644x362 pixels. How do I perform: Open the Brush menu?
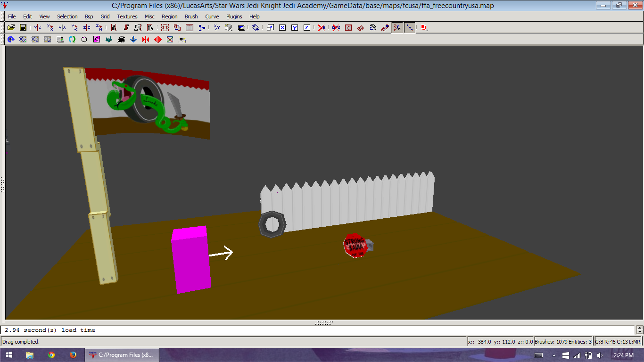(191, 16)
